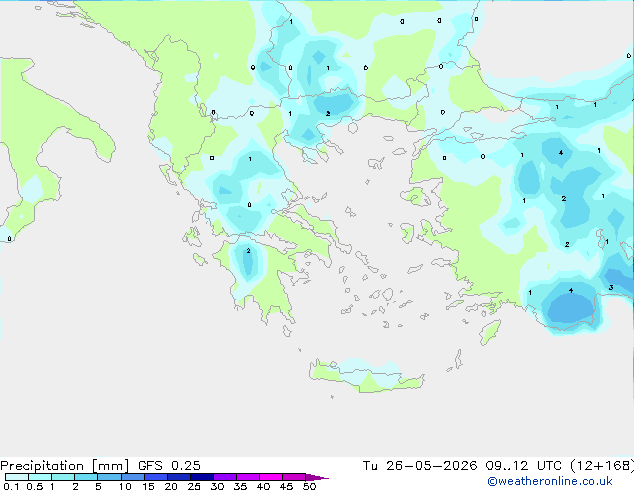Pick the legend swatch between 20 and 25
The image size is (634, 490).
[179, 477]
